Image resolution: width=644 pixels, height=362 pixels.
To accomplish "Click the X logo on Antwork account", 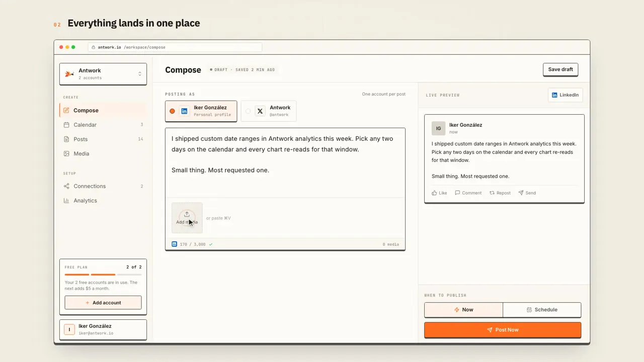I will click(260, 111).
